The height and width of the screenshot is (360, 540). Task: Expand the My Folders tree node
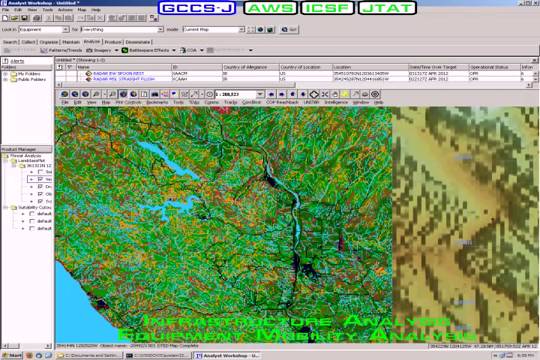tap(5, 74)
